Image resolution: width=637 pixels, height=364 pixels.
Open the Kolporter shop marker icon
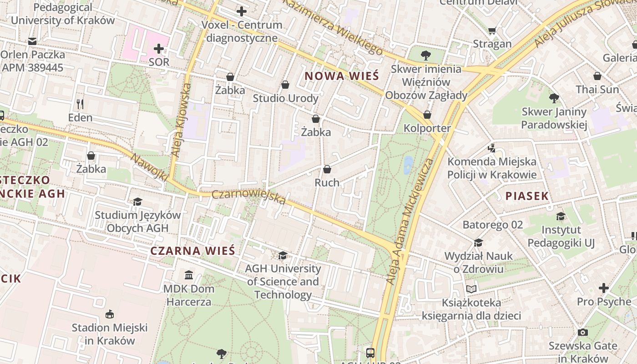click(x=427, y=115)
